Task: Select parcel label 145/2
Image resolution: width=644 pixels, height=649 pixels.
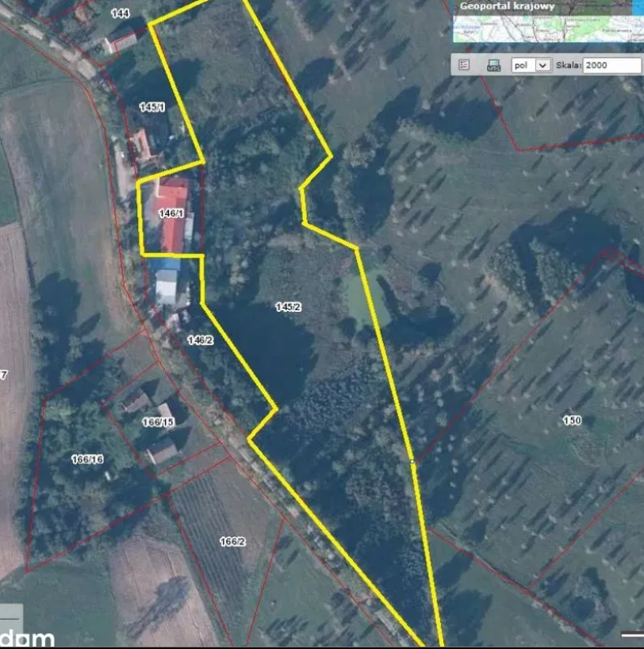Action: [288, 307]
